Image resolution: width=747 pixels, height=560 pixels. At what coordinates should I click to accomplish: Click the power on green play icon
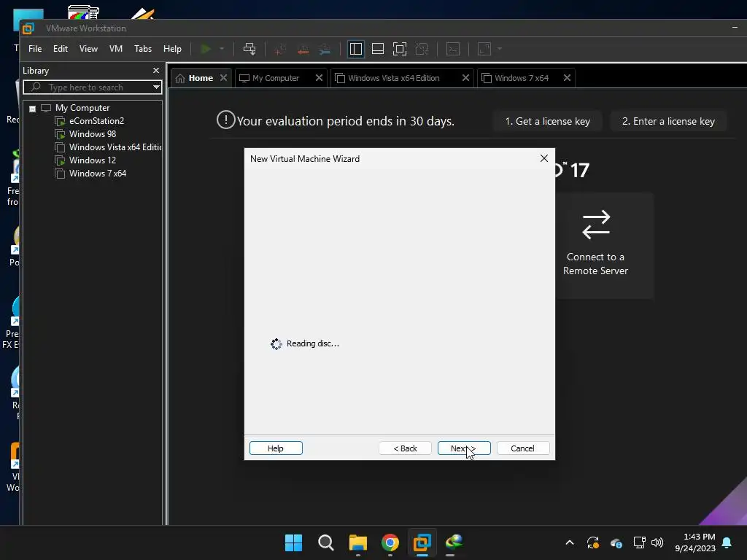point(205,49)
